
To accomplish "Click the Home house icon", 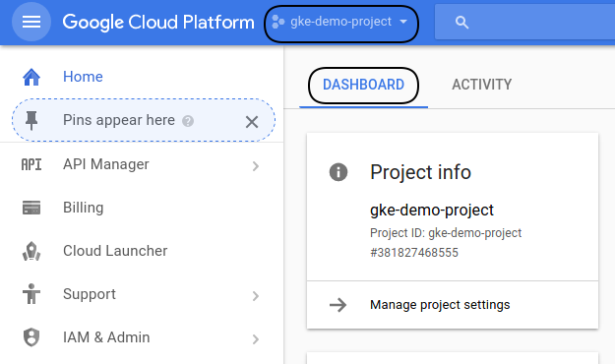I will [31, 77].
